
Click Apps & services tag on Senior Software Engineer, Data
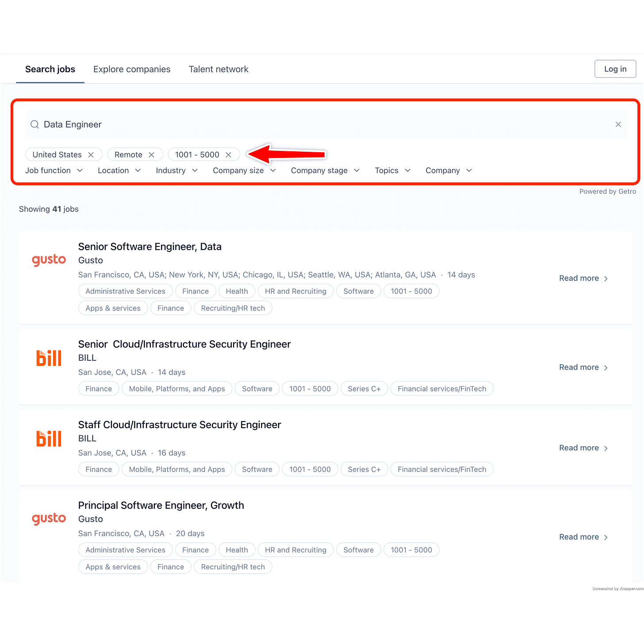pos(113,308)
